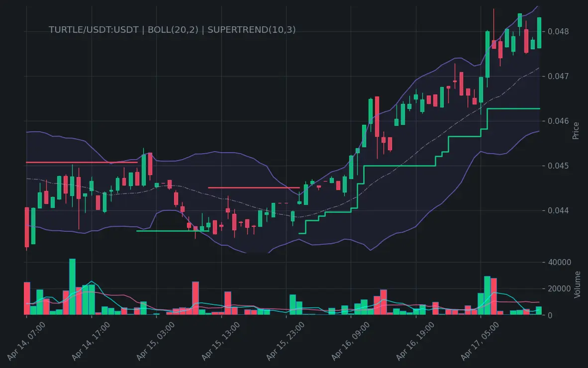This screenshot has width=588, height=368.
Task: Click the Apr 15, 23:00 time label
Action: [x=286, y=341]
